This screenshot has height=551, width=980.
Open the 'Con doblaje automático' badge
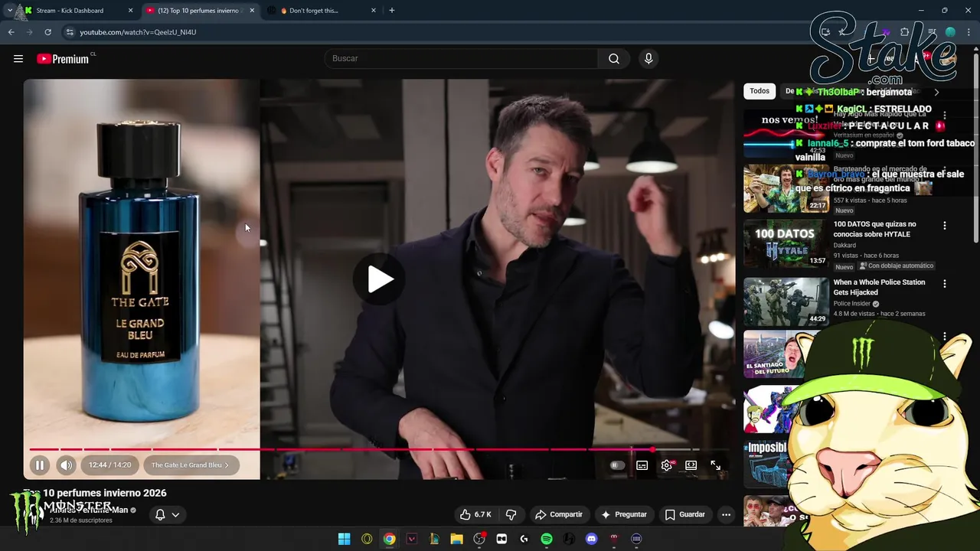point(896,266)
